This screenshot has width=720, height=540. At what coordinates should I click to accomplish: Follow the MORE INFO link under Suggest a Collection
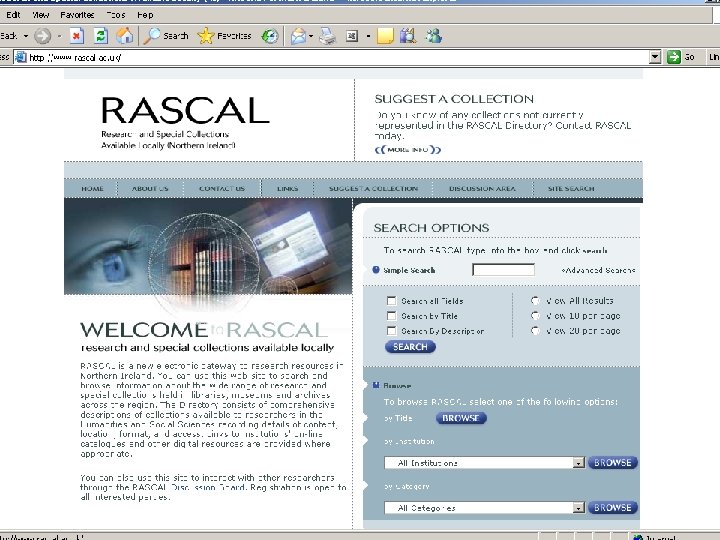408,150
